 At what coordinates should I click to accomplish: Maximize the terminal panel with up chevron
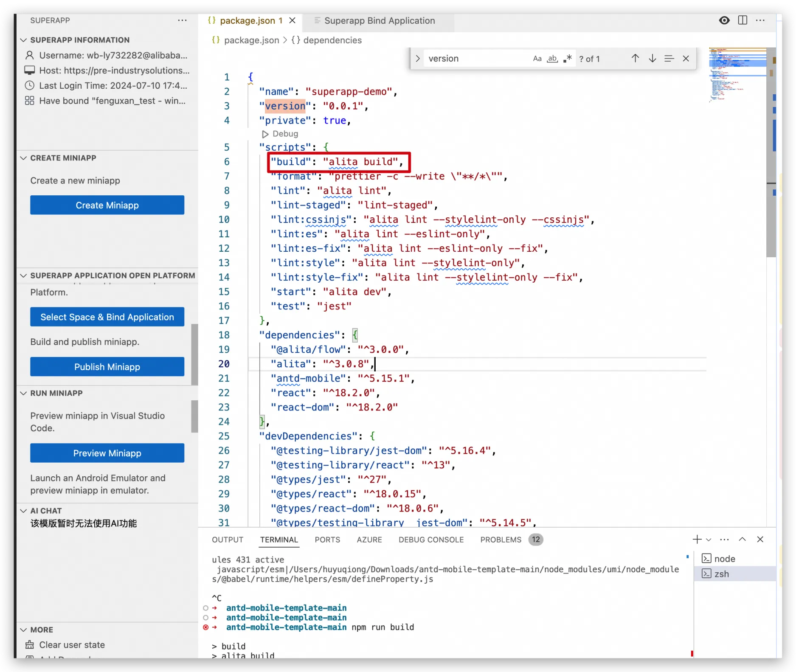pyautogui.click(x=742, y=540)
